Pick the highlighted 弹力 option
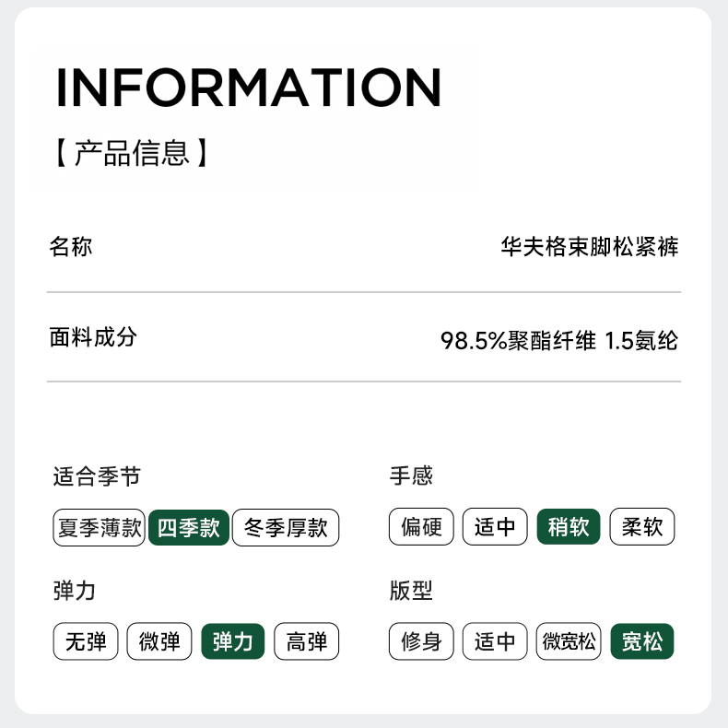Screen dimensions: 728x728 click(233, 641)
